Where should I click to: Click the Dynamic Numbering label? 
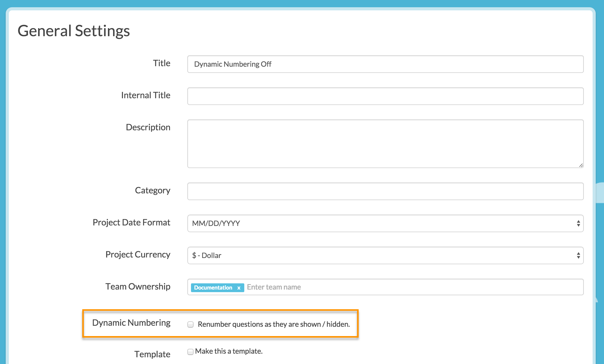coord(131,323)
